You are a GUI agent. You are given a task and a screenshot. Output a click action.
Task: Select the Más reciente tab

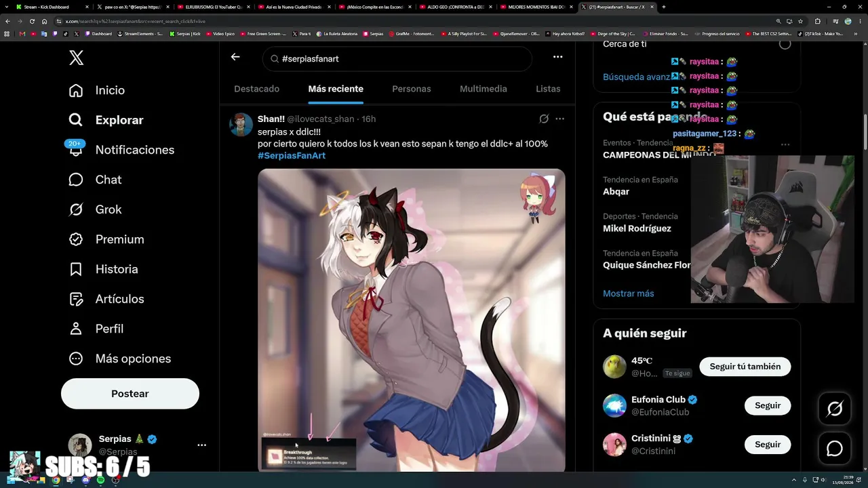pyautogui.click(x=336, y=89)
